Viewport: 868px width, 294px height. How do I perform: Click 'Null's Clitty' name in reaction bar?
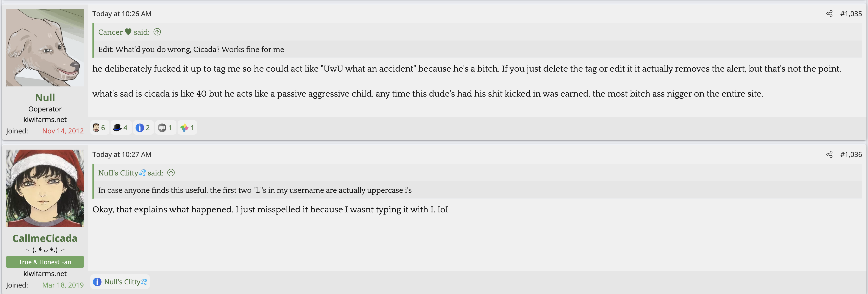(x=125, y=282)
